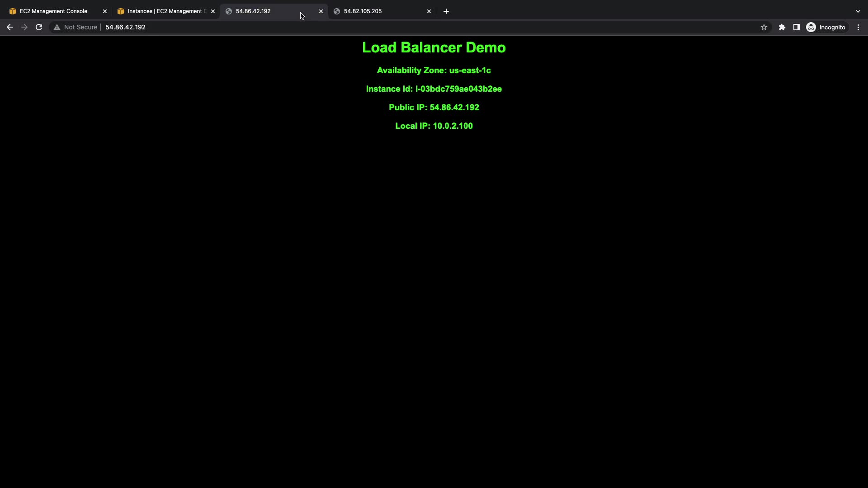Close the 54.86.42.192 tab
Image resolution: width=868 pixels, height=488 pixels.
click(x=321, y=11)
